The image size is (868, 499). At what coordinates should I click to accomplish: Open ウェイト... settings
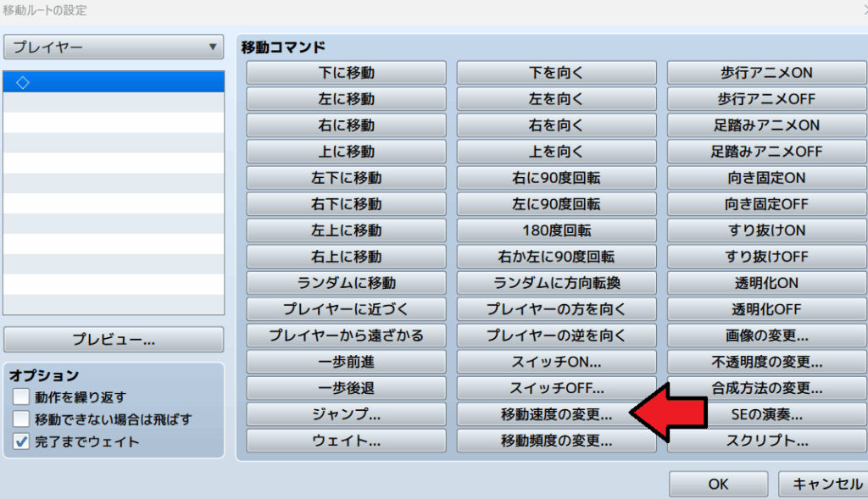(347, 441)
